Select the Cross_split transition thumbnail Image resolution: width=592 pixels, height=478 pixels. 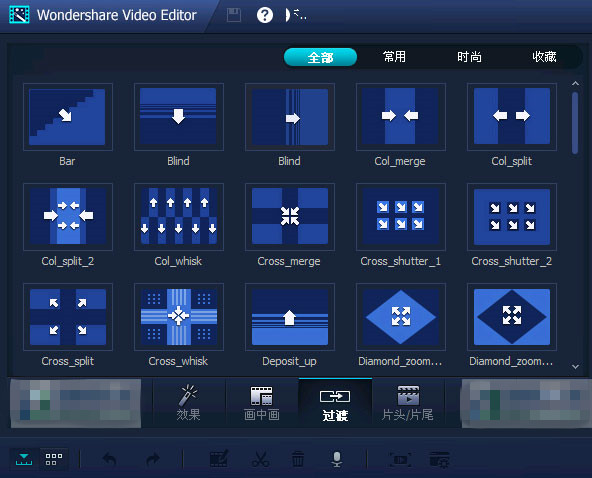pyautogui.click(x=68, y=317)
